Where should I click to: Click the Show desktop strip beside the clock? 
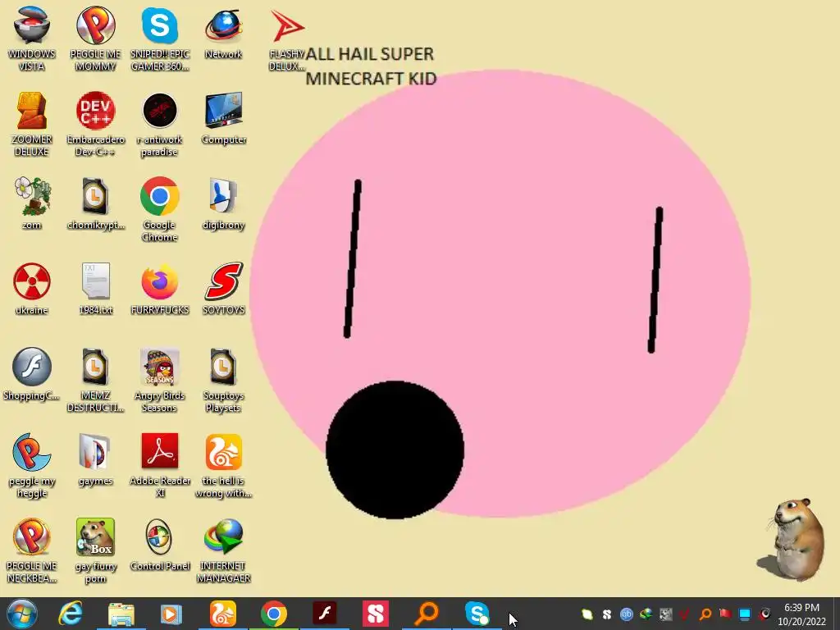[x=836, y=614]
